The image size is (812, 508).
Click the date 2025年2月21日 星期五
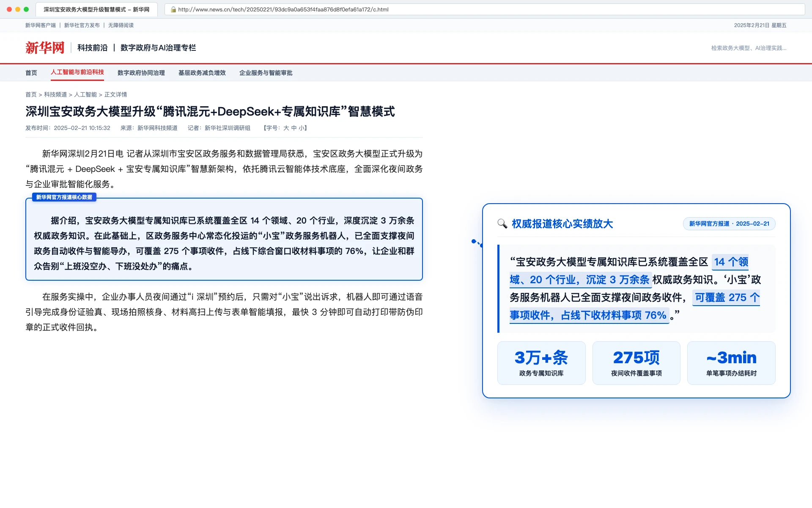tap(760, 25)
